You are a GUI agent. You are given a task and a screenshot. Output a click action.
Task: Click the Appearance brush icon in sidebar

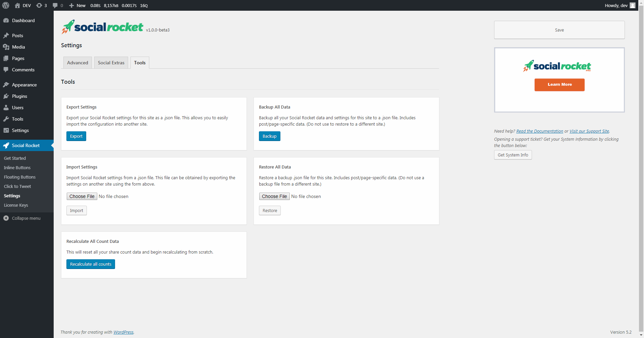pyautogui.click(x=6, y=85)
